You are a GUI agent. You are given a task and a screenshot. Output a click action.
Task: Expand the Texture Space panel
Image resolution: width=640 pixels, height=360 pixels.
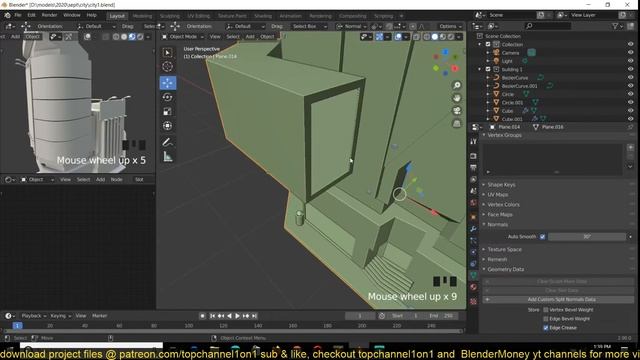click(504, 249)
